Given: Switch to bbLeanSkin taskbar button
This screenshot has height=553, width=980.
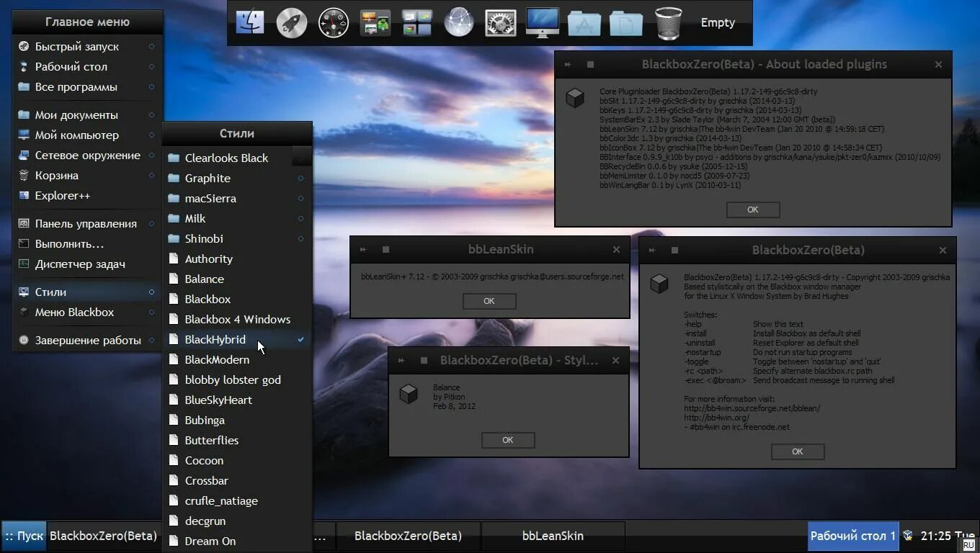Looking at the screenshot, I should coord(553,536).
